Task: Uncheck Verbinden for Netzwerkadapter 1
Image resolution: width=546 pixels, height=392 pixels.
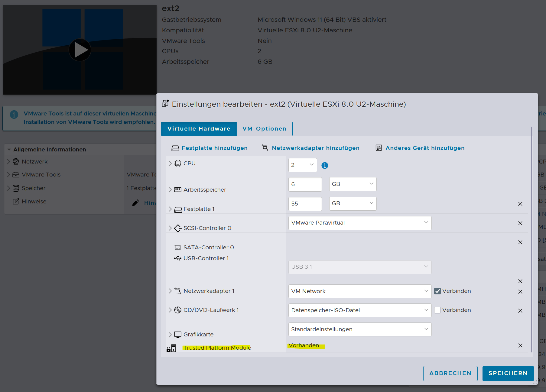Action: [437, 291]
